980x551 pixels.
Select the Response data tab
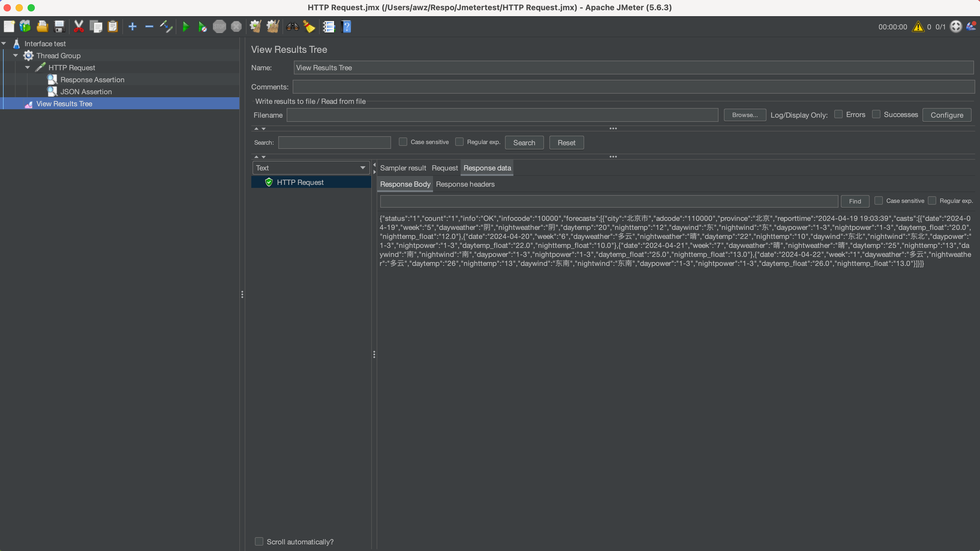tap(487, 168)
